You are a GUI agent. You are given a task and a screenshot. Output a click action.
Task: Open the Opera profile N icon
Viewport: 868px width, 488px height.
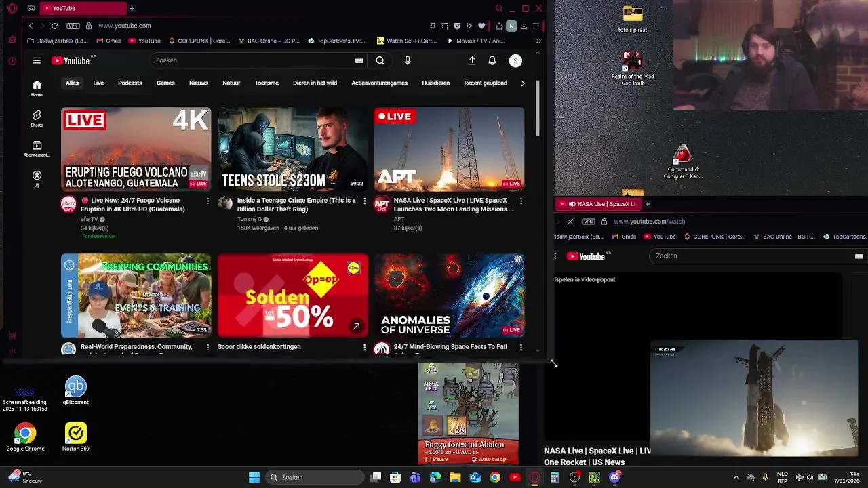coord(511,26)
